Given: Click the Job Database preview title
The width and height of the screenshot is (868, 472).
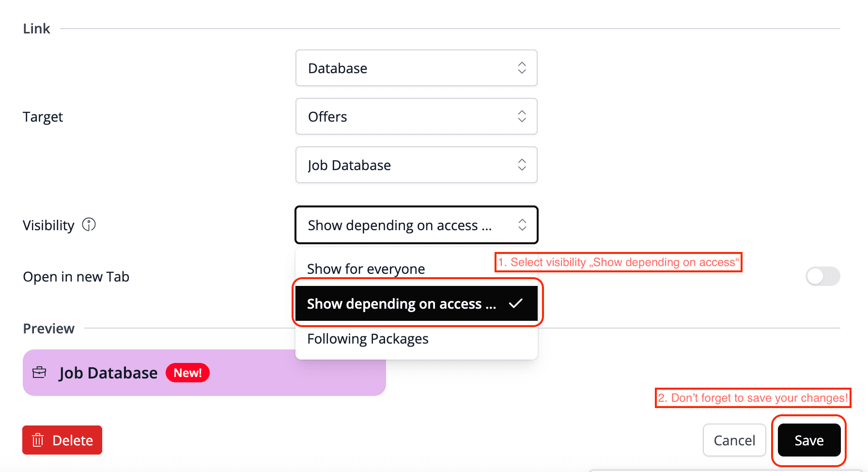Looking at the screenshot, I should point(108,373).
